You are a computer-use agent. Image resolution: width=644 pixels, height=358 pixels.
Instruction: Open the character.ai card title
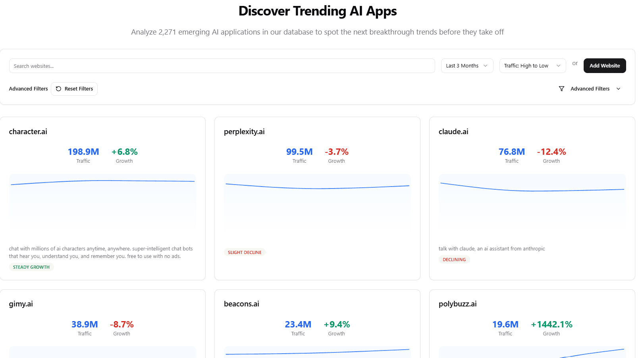click(28, 132)
